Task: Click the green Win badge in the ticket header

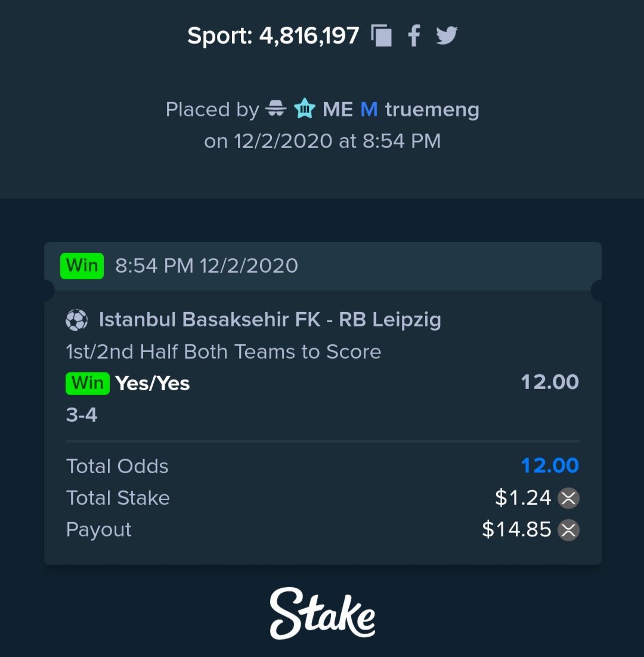Action: pos(82,266)
